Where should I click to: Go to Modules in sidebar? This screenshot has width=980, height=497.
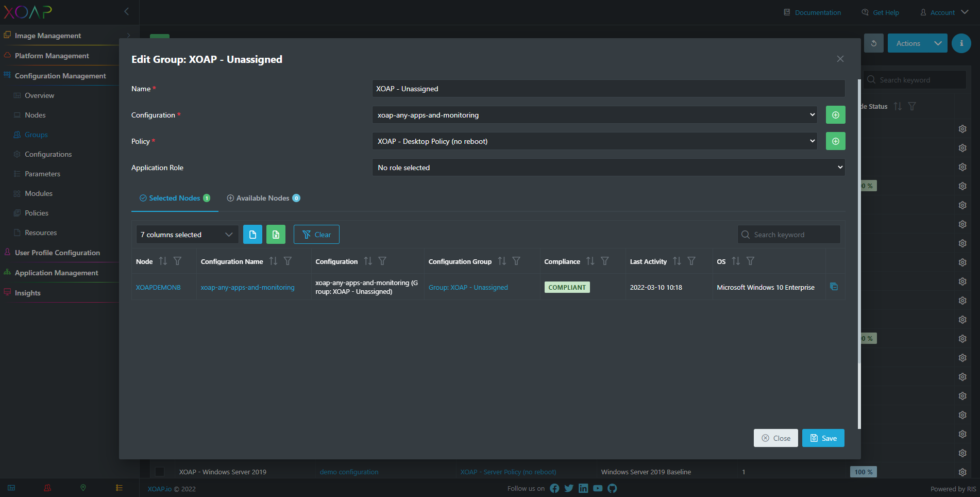click(39, 193)
